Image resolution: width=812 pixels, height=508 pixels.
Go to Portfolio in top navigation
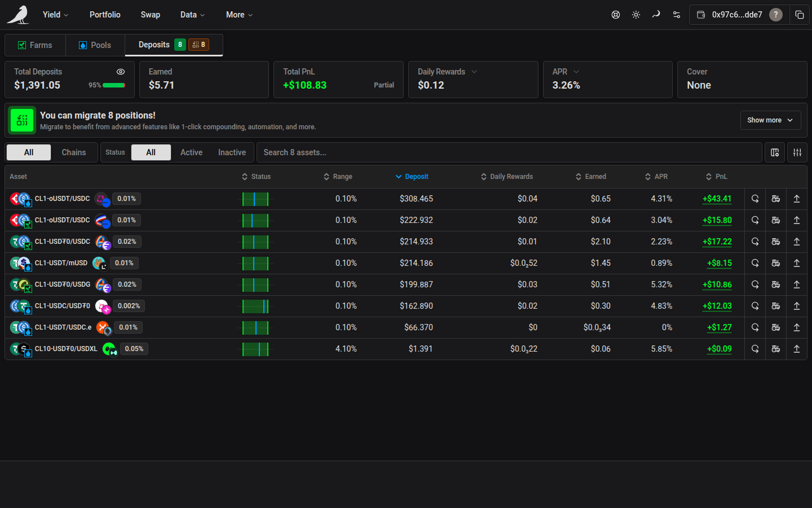[x=105, y=15]
